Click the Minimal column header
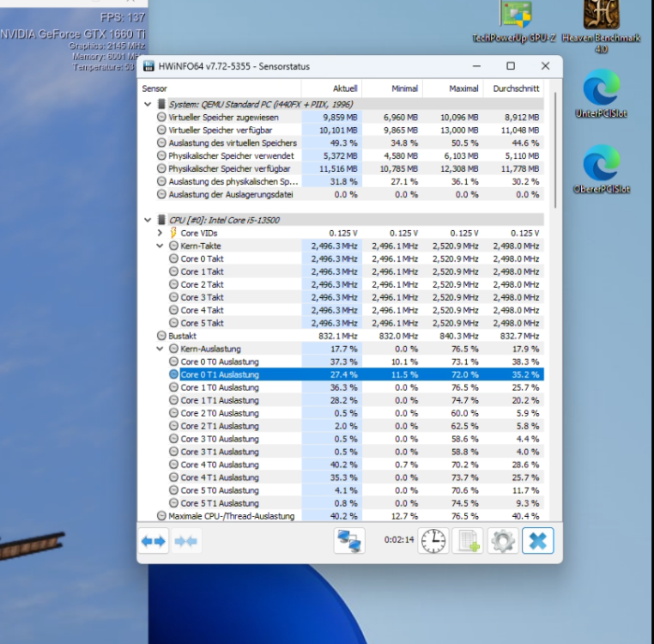 pyautogui.click(x=392, y=88)
